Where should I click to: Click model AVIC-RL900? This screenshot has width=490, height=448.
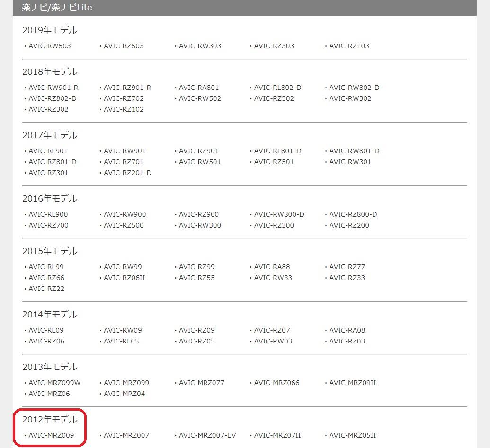click(48, 214)
